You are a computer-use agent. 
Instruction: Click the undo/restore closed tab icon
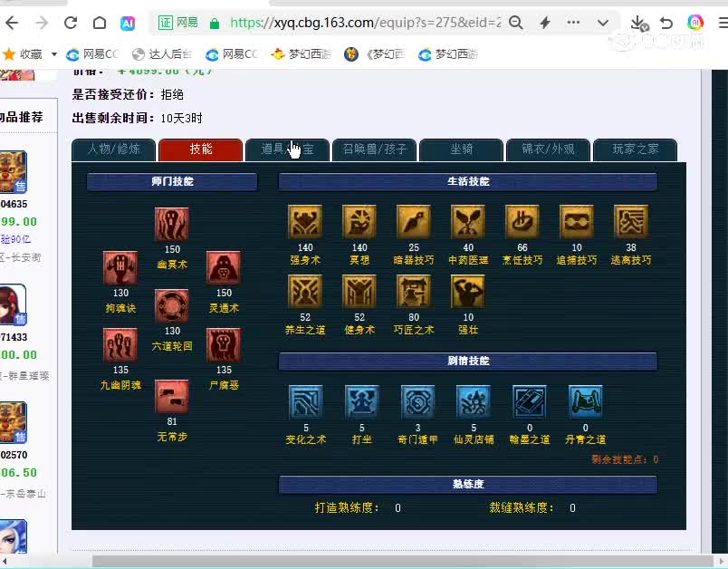(666, 23)
